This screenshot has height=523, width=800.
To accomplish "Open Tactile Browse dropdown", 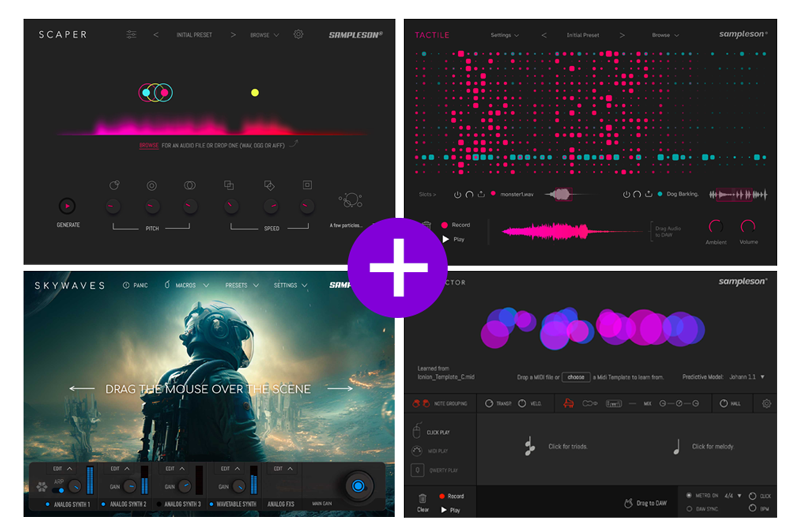I will pos(665,35).
